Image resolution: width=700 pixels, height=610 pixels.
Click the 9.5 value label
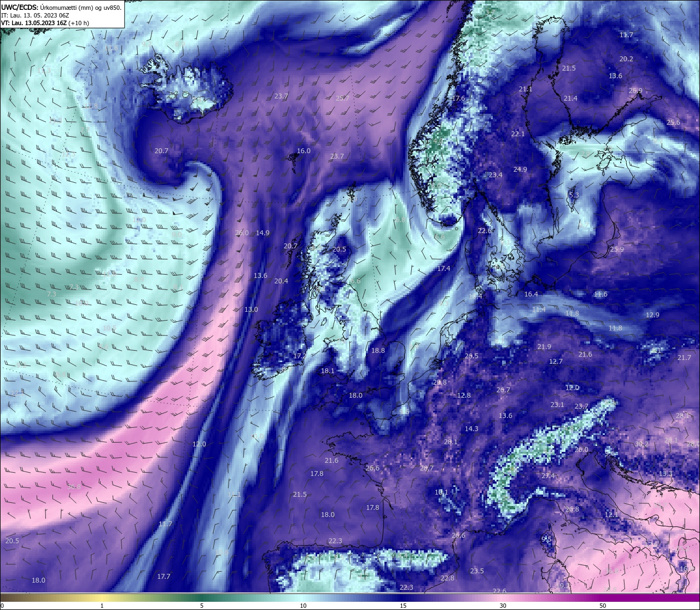click(546, 539)
